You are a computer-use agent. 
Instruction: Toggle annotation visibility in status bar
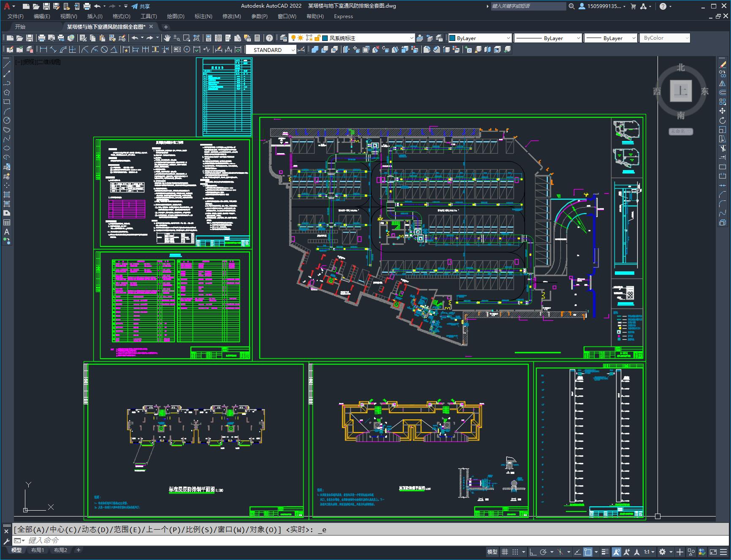[616, 552]
